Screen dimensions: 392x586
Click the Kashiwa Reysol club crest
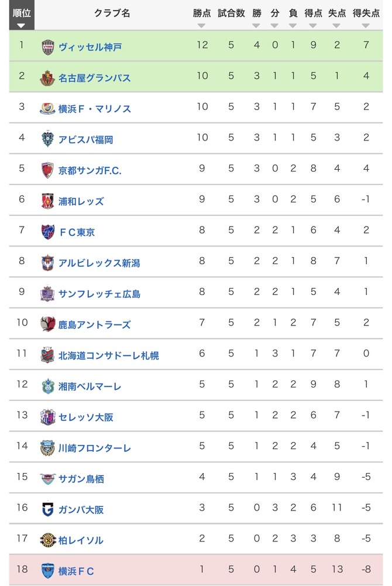[x=48, y=540]
